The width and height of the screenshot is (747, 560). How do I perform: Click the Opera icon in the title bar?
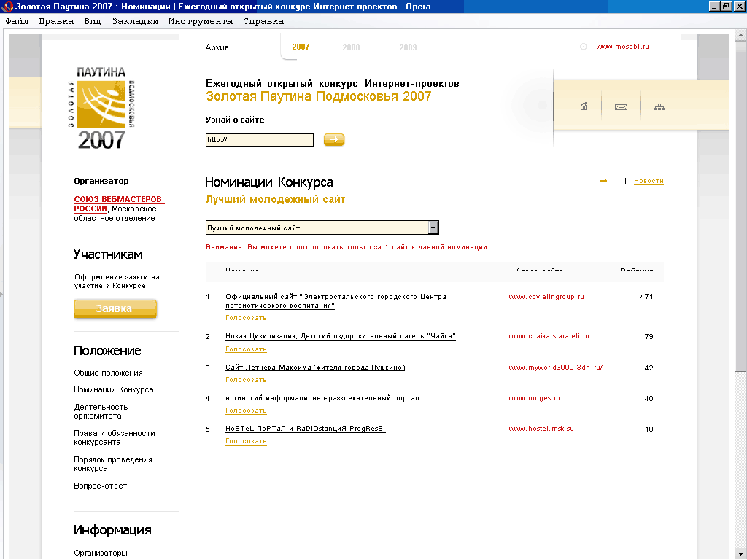tap(8, 7)
